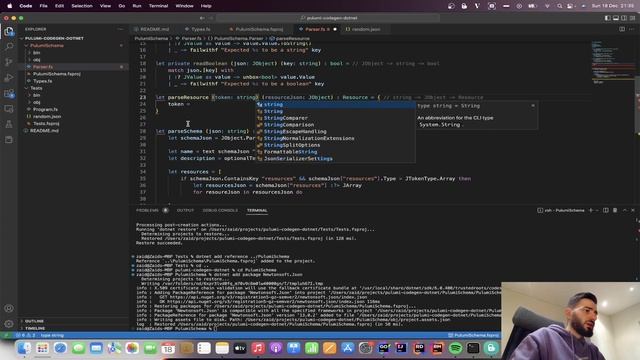The height and width of the screenshot is (360, 640).
Task: Open the Go menu in the menu bar
Action: tap(122, 6)
